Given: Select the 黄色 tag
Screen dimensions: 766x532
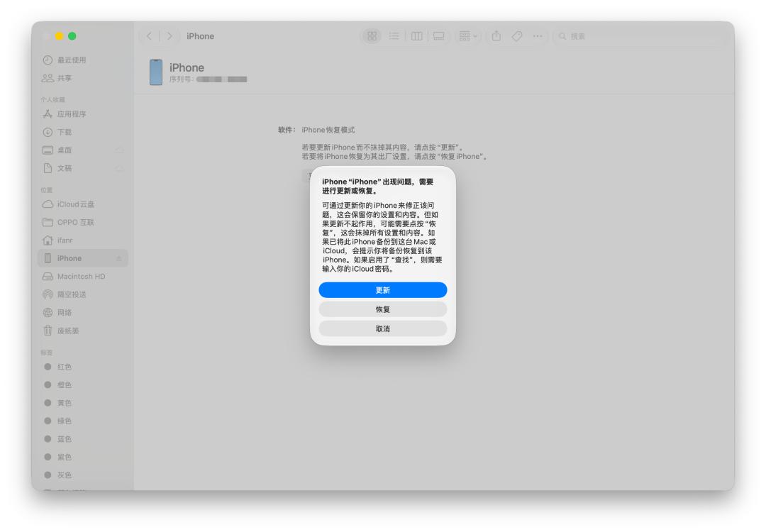Looking at the screenshot, I should click(x=82, y=403).
